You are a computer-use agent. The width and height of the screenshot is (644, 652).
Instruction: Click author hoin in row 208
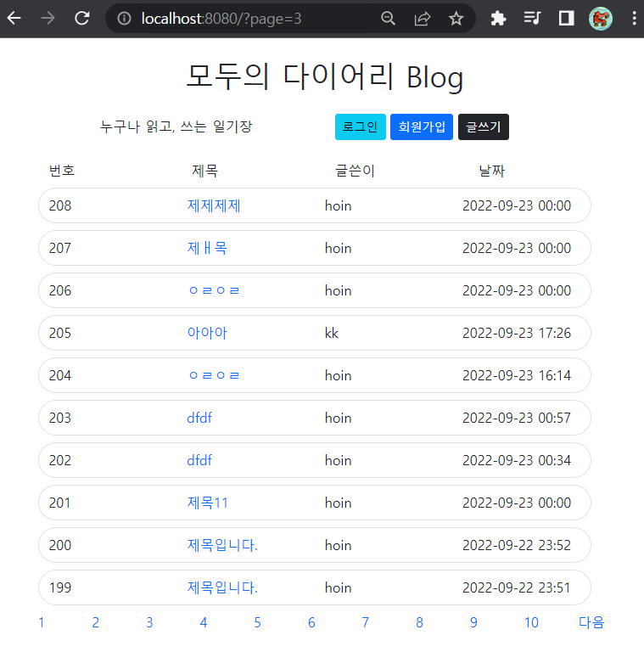click(339, 205)
